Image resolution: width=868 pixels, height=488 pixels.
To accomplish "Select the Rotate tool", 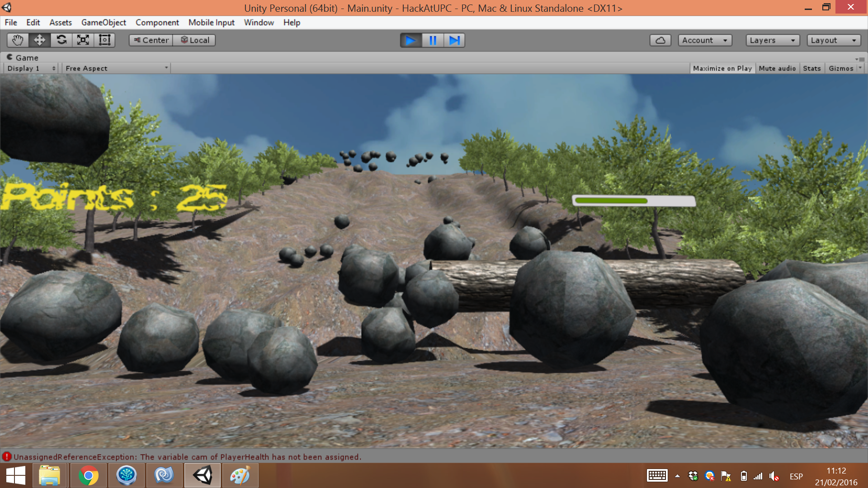I will tap(61, 40).
